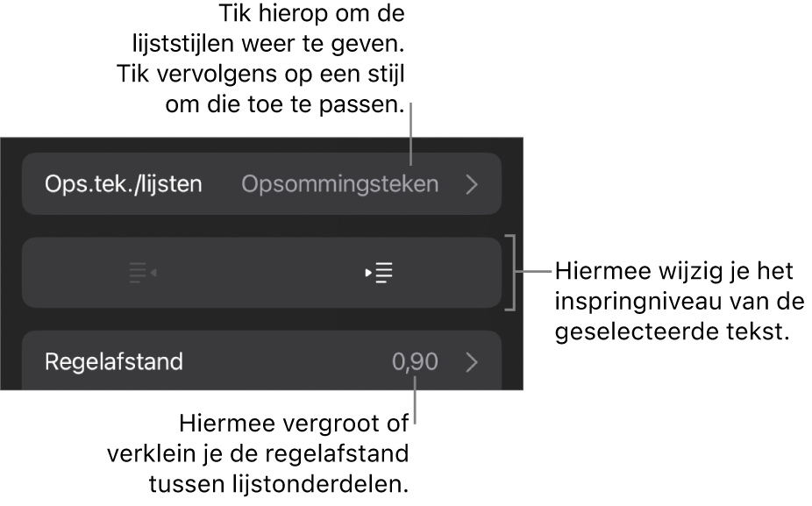Open the Ops.tek./lijsten label
812x506 pixels.
pyautogui.click(x=124, y=185)
